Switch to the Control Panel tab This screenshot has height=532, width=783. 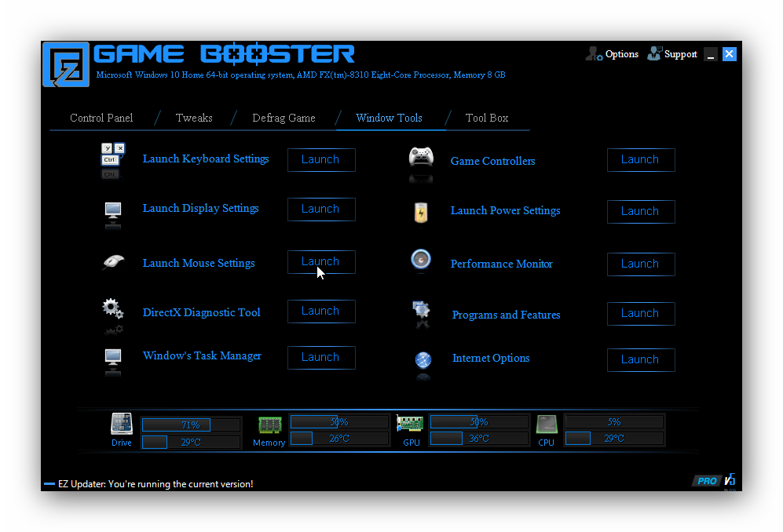(101, 118)
